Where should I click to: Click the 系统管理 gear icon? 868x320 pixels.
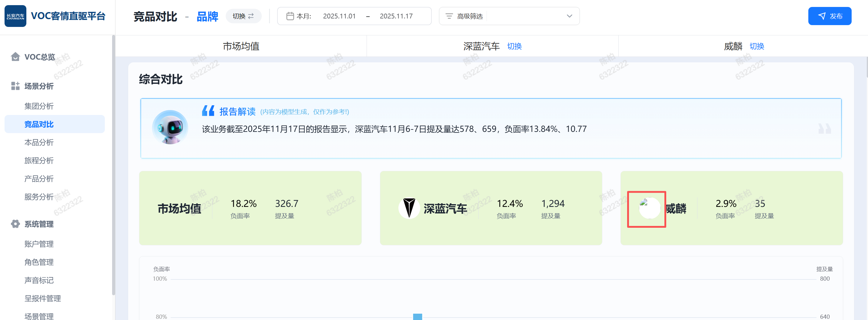[x=15, y=224]
